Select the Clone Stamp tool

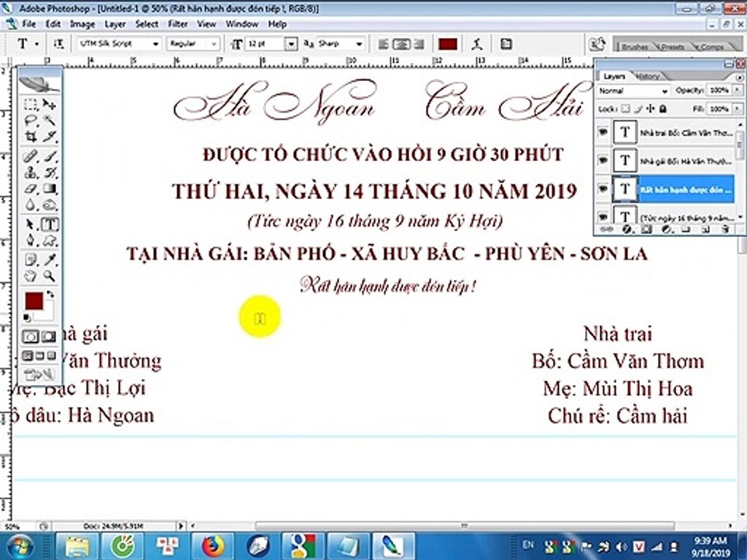[x=30, y=173]
